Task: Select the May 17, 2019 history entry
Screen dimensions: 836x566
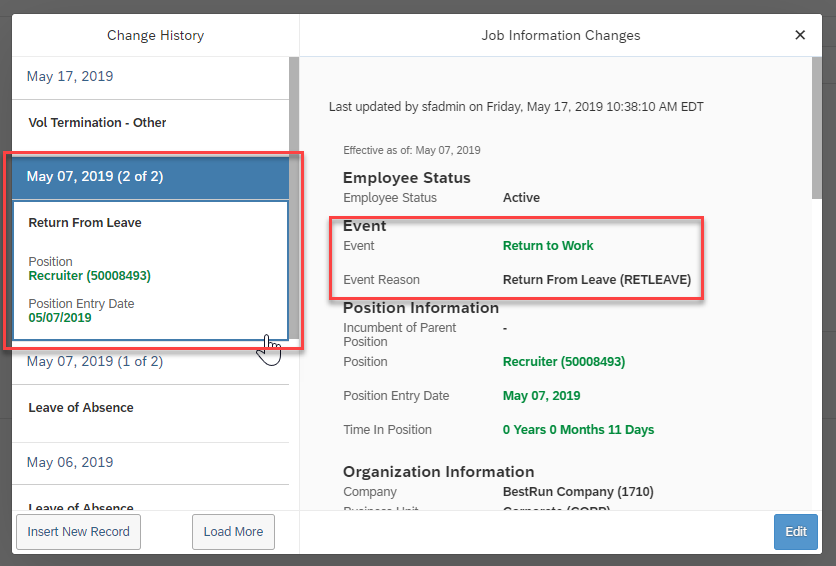Action: pyautogui.click(x=150, y=77)
